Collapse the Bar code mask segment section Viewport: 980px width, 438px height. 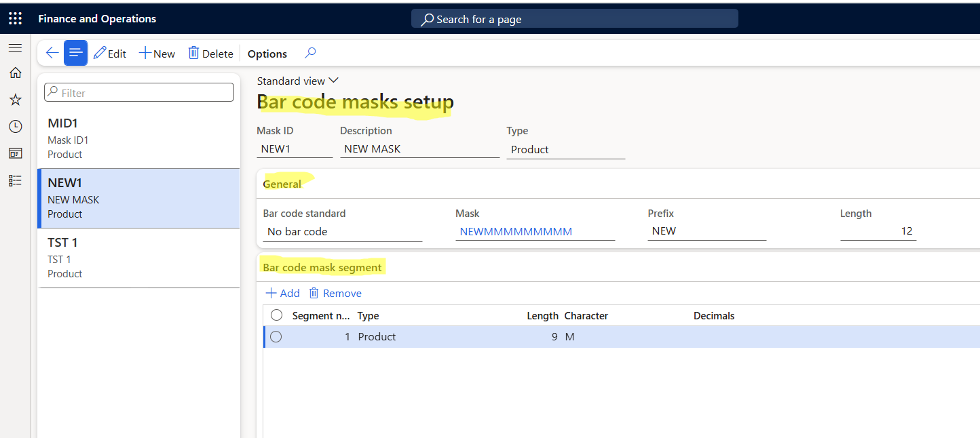coord(322,267)
